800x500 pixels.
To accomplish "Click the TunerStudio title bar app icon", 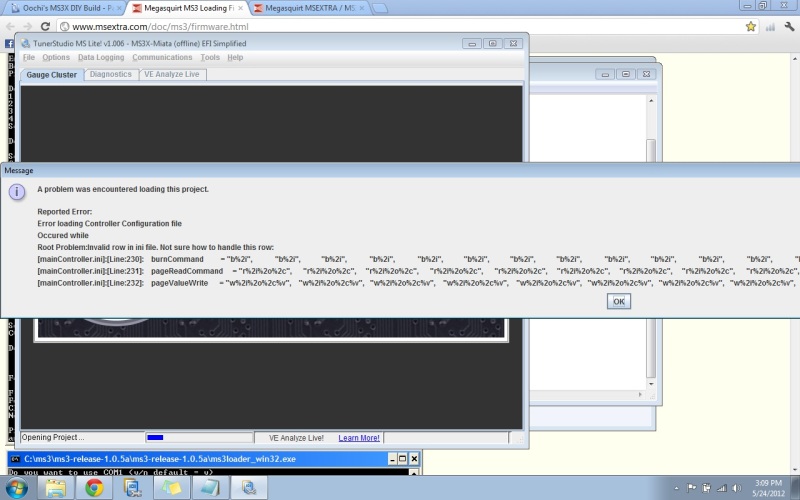I will (x=26, y=43).
